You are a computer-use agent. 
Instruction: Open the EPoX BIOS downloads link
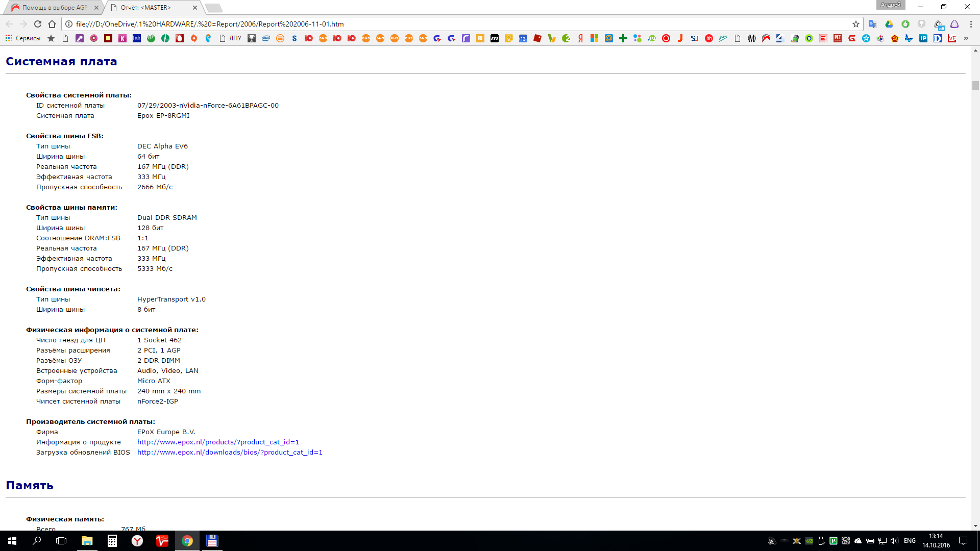pos(230,453)
